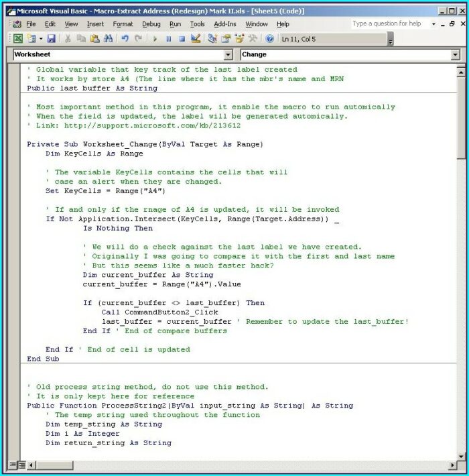
Task: Click the 'Call CommandButton2_Click' line
Action: click(159, 312)
